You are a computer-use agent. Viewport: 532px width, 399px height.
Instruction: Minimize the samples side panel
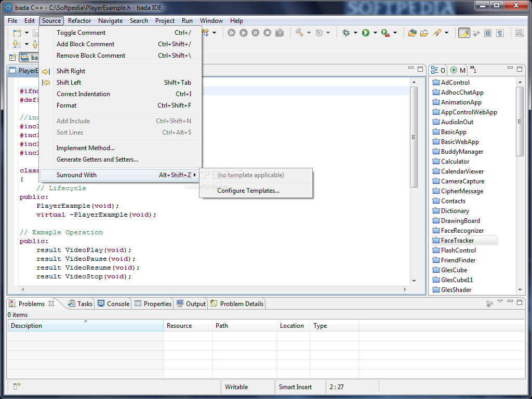(510, 68)
